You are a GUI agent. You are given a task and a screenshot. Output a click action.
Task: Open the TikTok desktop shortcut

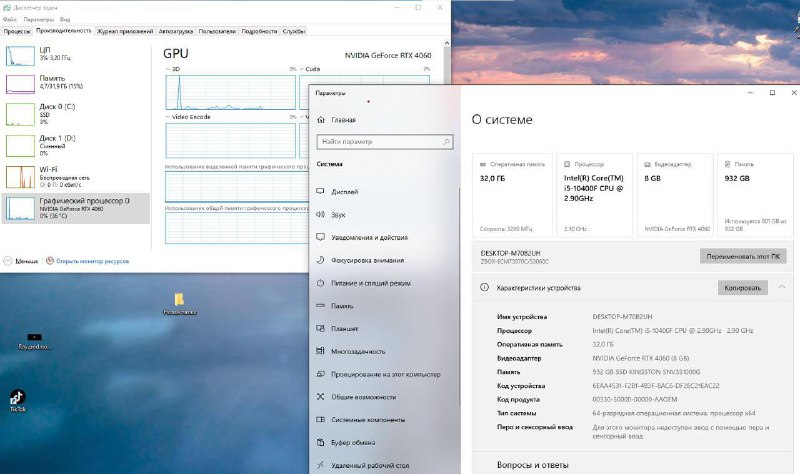click(x=17, y=400)
